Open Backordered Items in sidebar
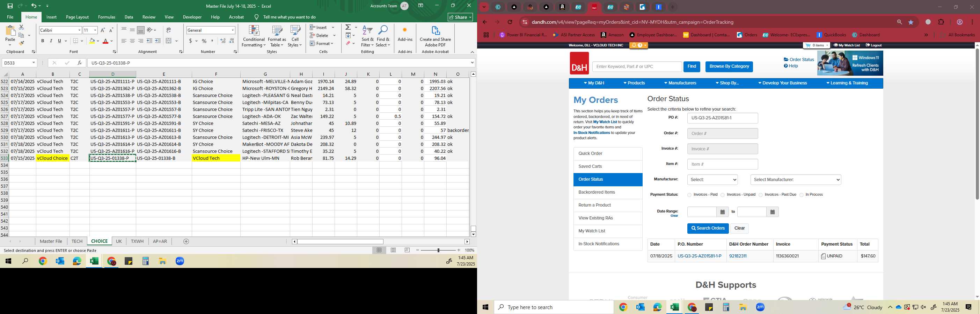 (x=608, y=192)
